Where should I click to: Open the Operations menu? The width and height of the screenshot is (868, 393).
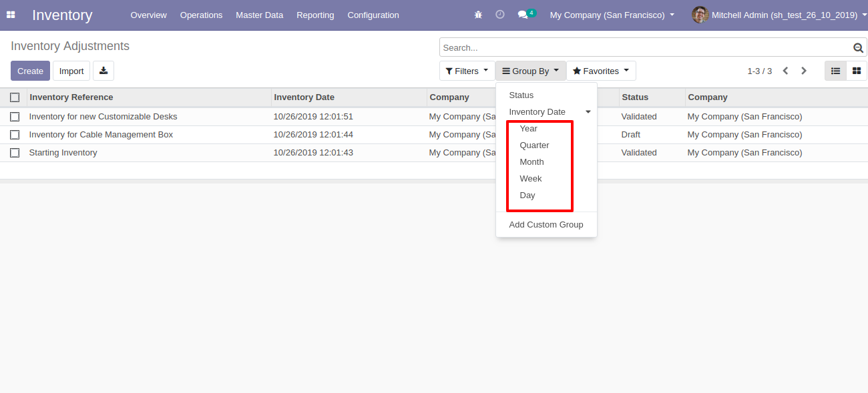click(x=201, y=15)
